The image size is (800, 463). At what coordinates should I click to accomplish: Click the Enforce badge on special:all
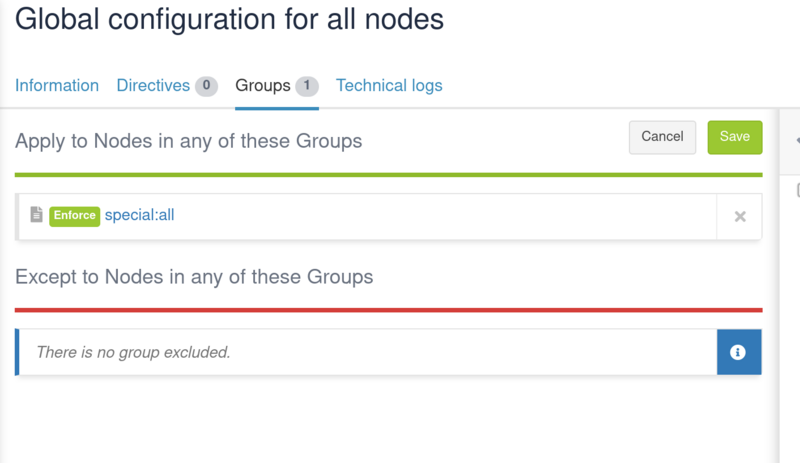(x=74, y=215)
